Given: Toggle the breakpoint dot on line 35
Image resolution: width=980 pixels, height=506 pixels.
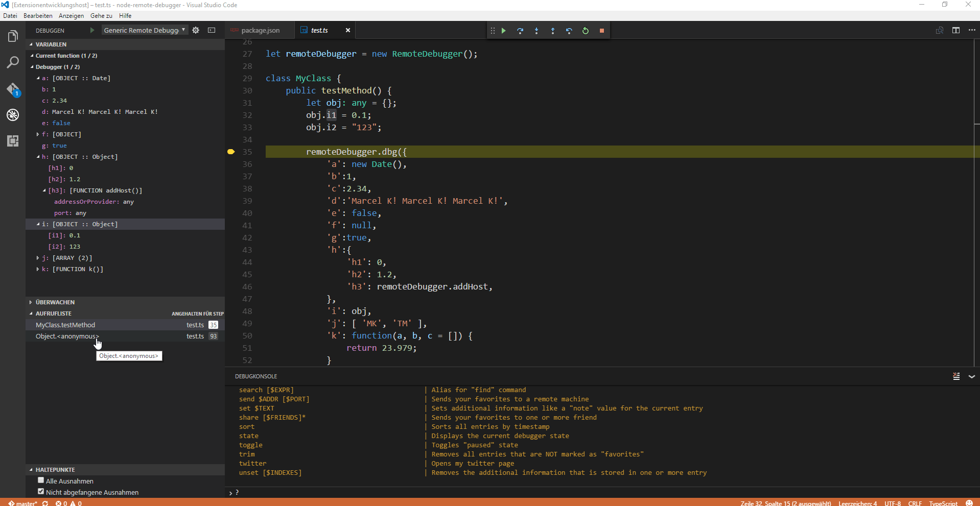Looking at the screenshot, I should click(x=231, y=152).
